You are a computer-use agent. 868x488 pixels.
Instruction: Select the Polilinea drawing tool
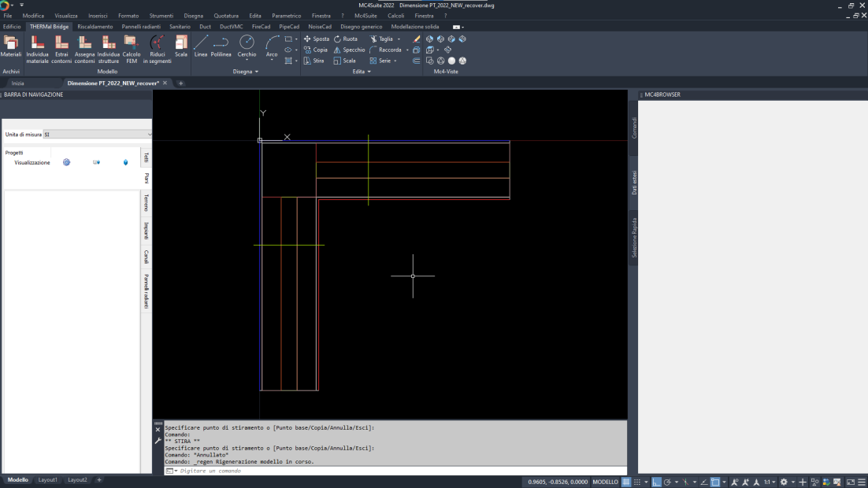pyautogui.click(x=221, y=46)
